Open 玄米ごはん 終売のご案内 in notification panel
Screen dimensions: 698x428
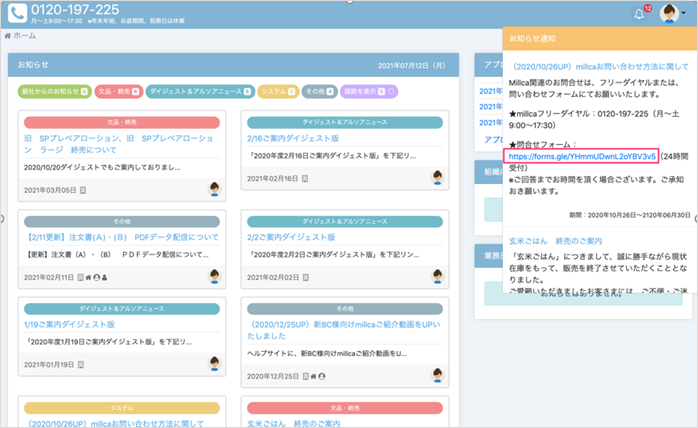click(556, 240)
